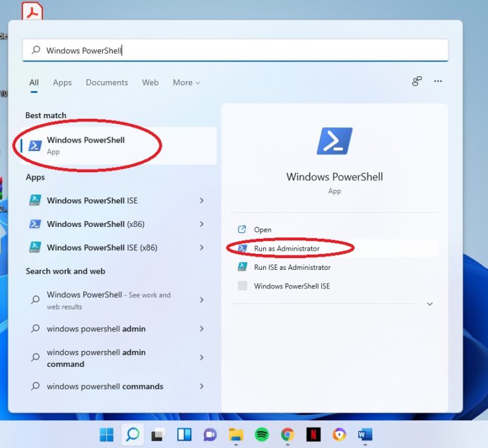The image size is (488, 448).
Task: Open Spotify from taskbar
Action: (262, 435)
